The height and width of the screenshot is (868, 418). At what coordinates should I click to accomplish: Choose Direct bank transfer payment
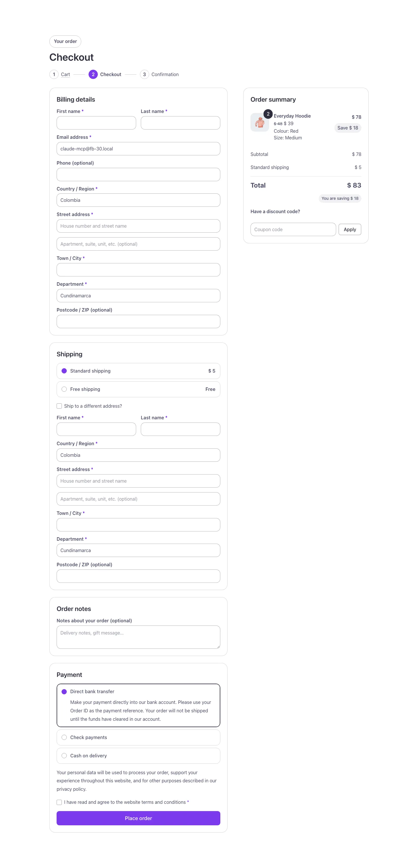64,691
